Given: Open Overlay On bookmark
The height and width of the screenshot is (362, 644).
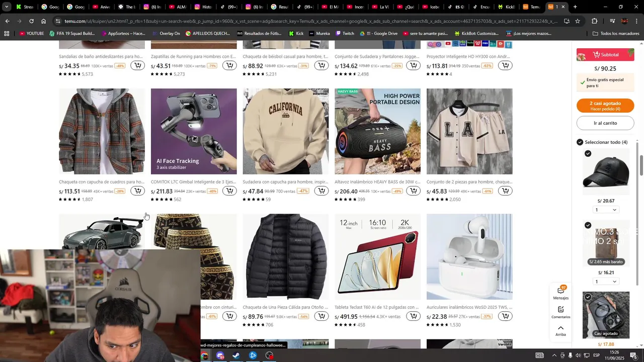Looking at the screenshot, I should pyautogui.click(x=166, y=33).
